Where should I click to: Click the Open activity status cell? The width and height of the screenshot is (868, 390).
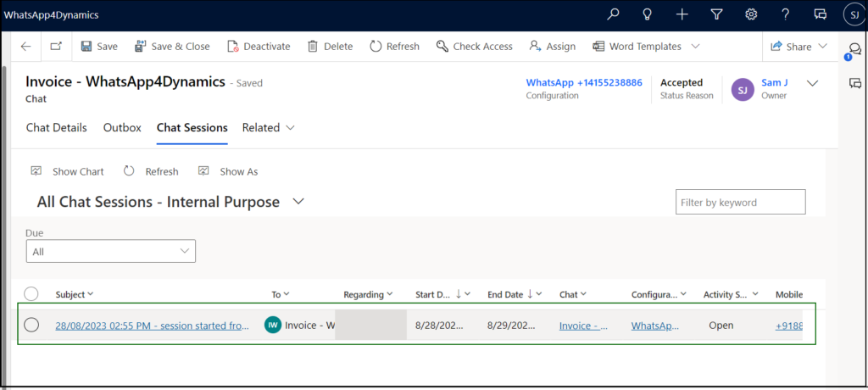(x=721, y=326)
